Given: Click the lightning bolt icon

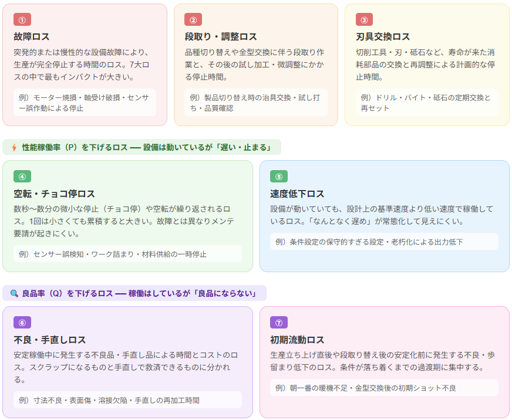Looking at the screenshot, I should pyautogui.click(x=14, y=147).
